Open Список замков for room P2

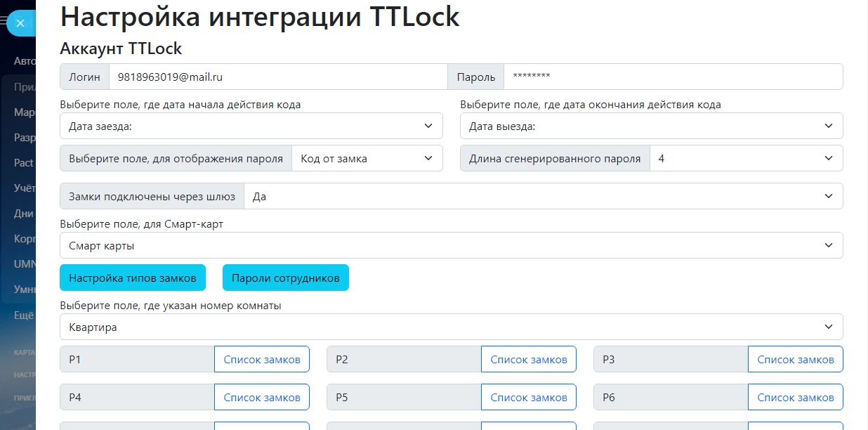point(528,360)
